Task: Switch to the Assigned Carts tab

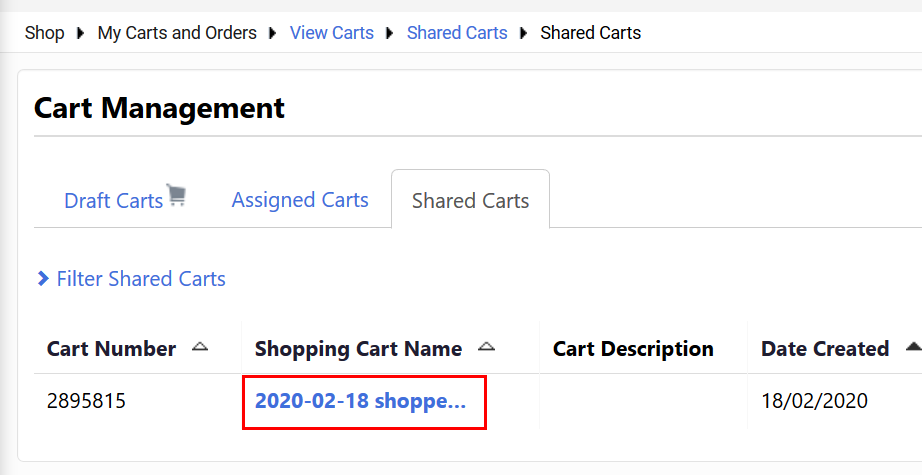Action: pos(300,200)
